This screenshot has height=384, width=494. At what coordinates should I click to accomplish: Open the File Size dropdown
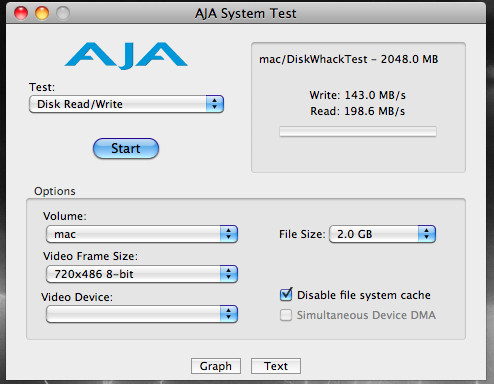click(382, 234)
